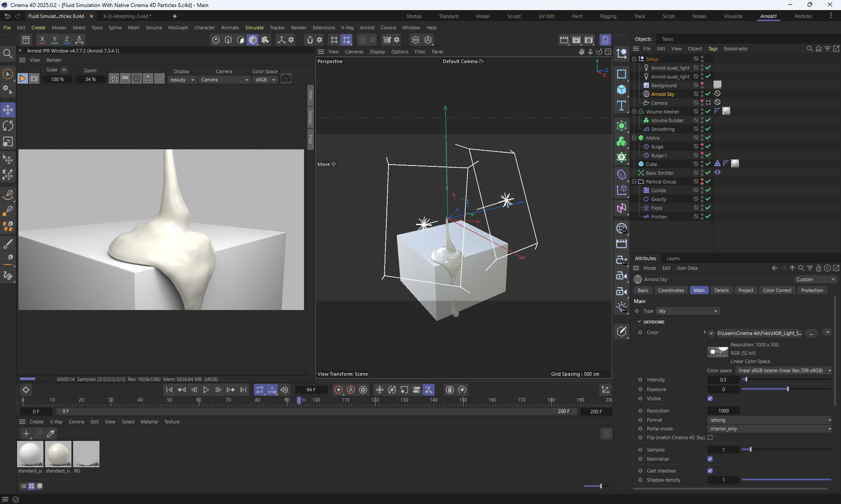This screenshot has width=841, height=504.
Task: Start the Arnold IPR render play button
Action: (22, 79)
